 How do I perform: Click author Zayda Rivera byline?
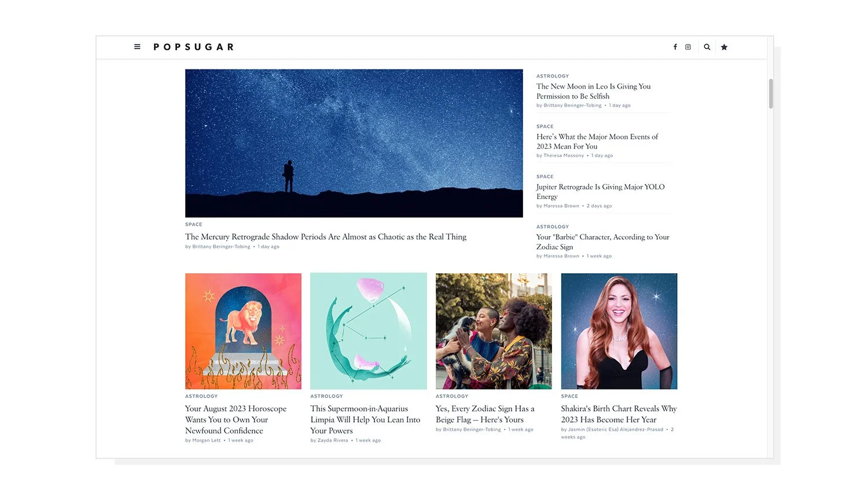333,440
